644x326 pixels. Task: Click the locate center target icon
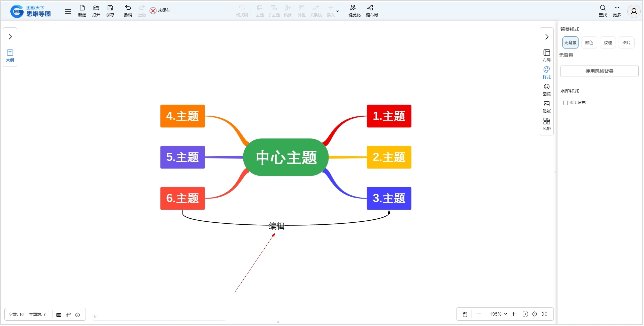click(535, 314)
